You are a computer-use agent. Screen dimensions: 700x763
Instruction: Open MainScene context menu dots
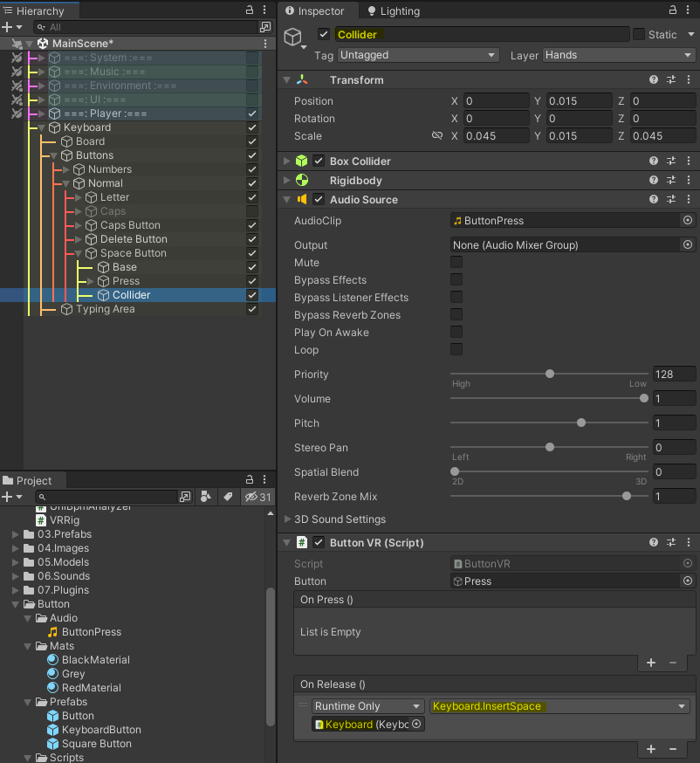265,44
